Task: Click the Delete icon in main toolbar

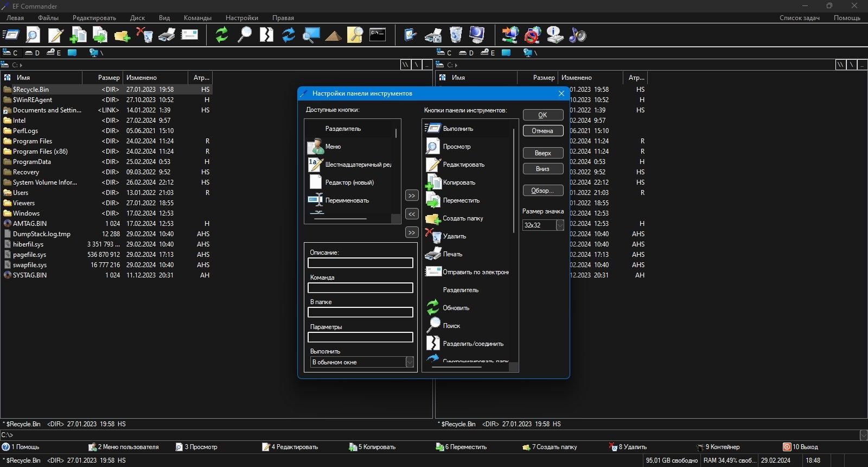Action: [x=144, y=35]
